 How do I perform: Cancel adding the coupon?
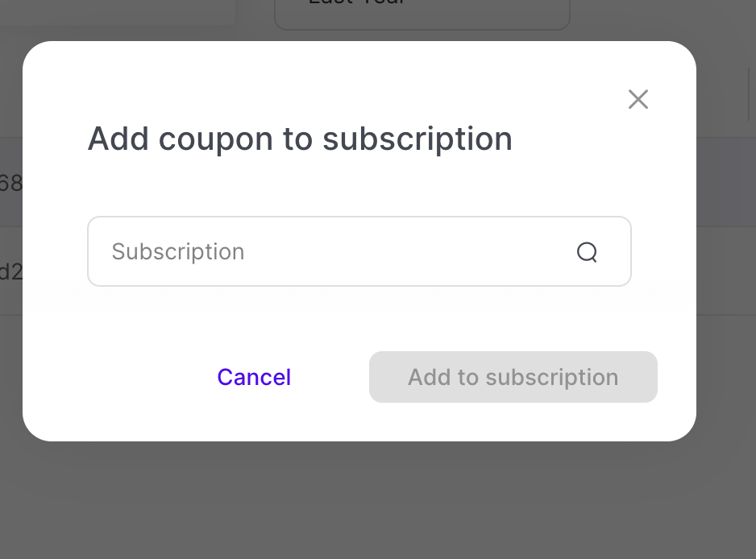[x=254, y=377]
